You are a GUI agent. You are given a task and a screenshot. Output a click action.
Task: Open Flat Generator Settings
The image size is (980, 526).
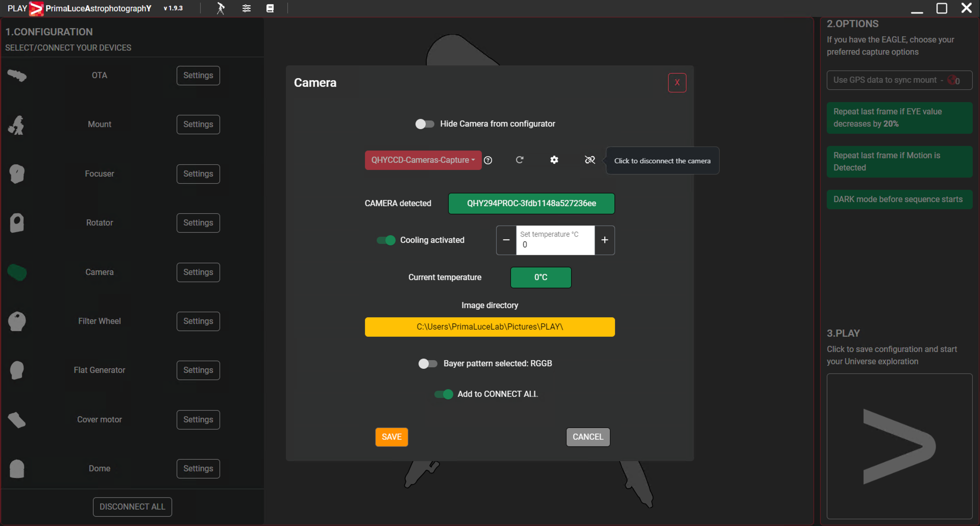198,370
